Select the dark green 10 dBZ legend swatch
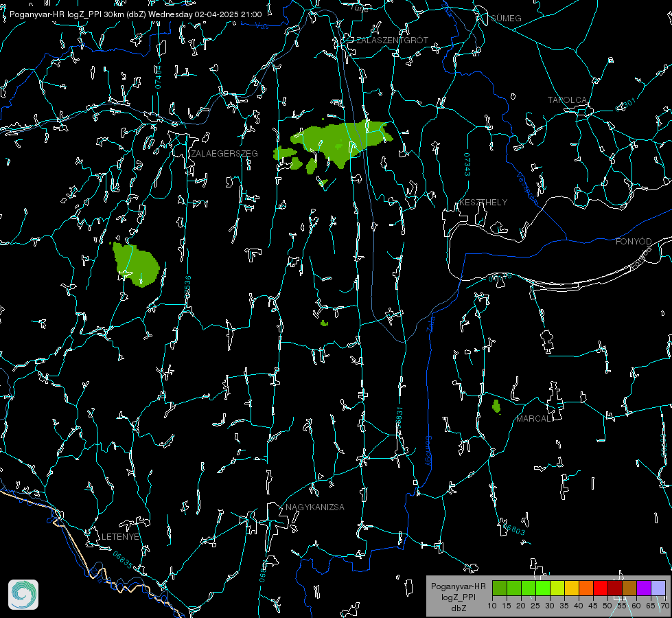Viewport: 672px width, 618px height. point(500,588)
